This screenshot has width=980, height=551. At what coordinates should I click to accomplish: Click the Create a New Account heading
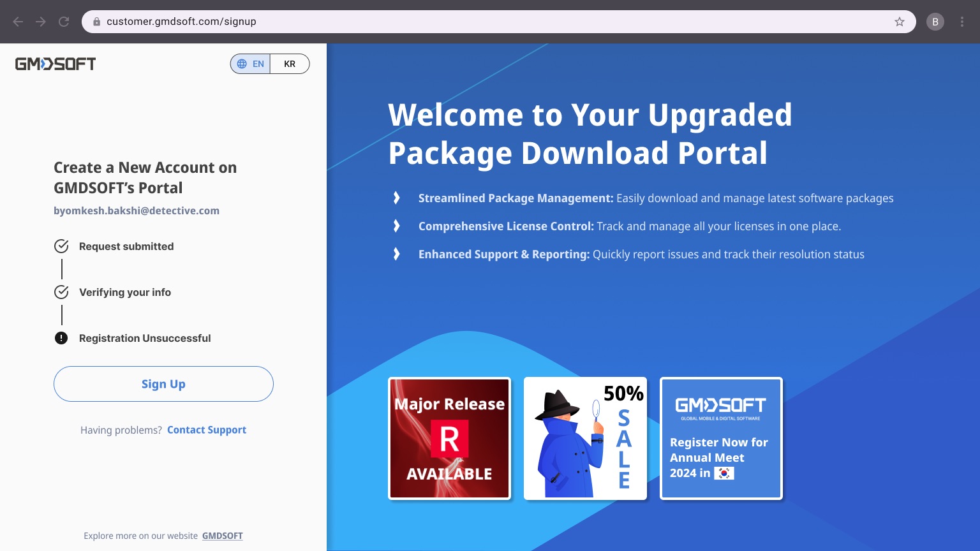pos(145,178)
